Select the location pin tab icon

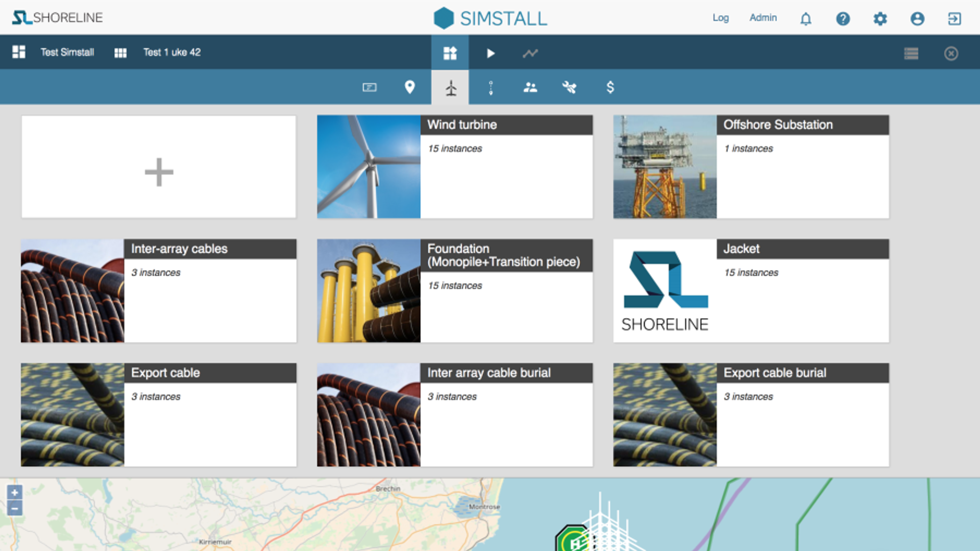click(409, 87)
